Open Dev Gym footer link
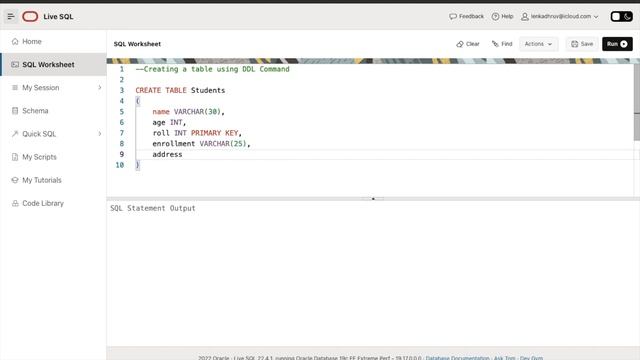 [x=531, y=358]
